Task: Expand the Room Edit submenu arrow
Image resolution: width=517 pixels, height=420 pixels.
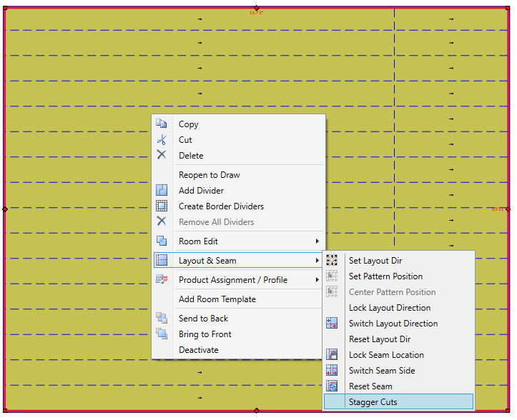Action: tap(317, 241)
